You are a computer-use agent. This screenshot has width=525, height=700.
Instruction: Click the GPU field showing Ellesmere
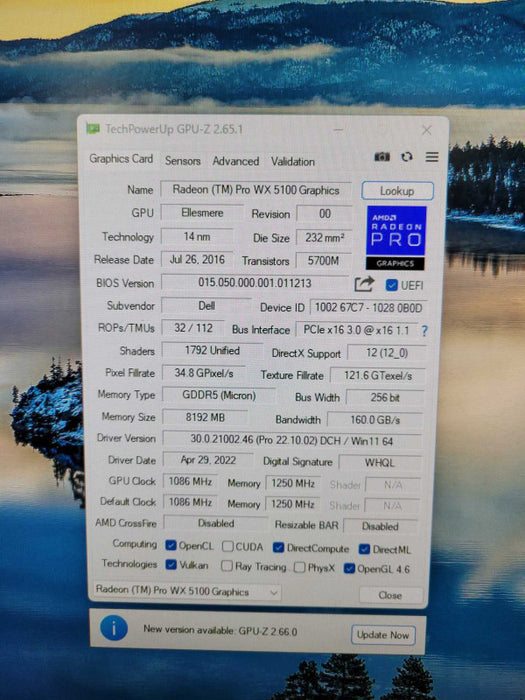click(202, 213)
